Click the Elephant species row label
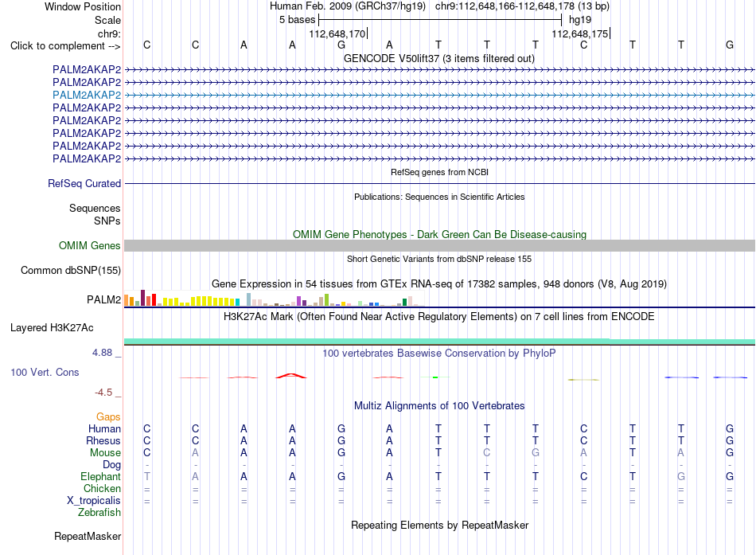 tap(100, 476)
